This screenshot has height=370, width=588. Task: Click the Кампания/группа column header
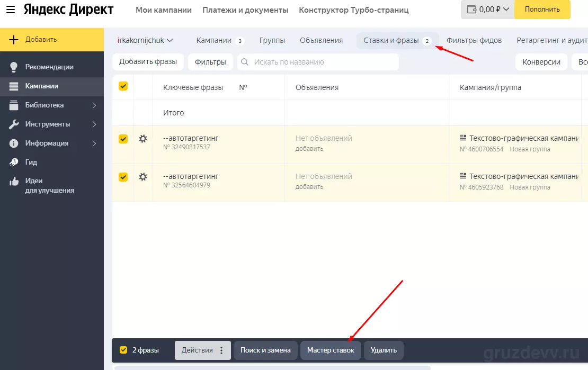(x=490, y=87)
